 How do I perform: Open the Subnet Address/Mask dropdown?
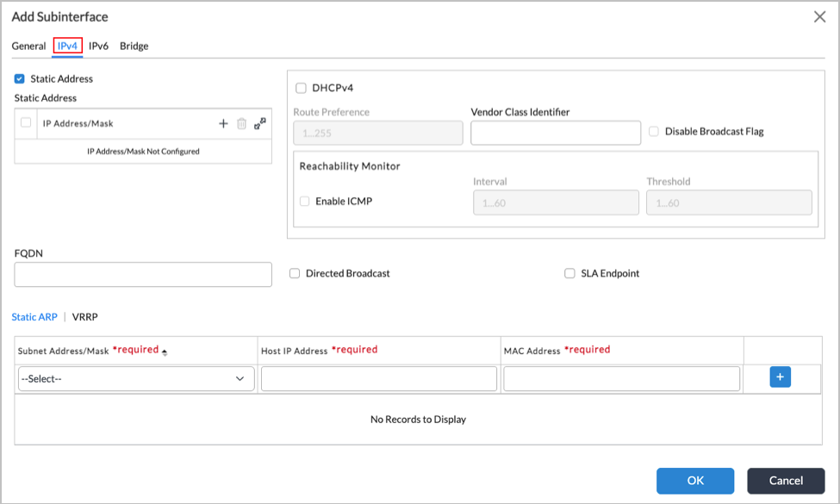click(135, 379)
